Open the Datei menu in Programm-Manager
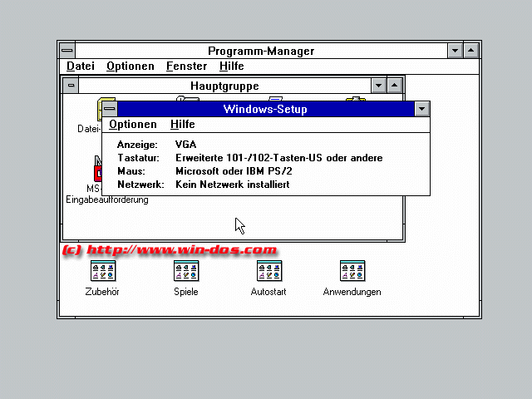Image resolution: width=532 pixels, height=399 pixels. [81, 66]
